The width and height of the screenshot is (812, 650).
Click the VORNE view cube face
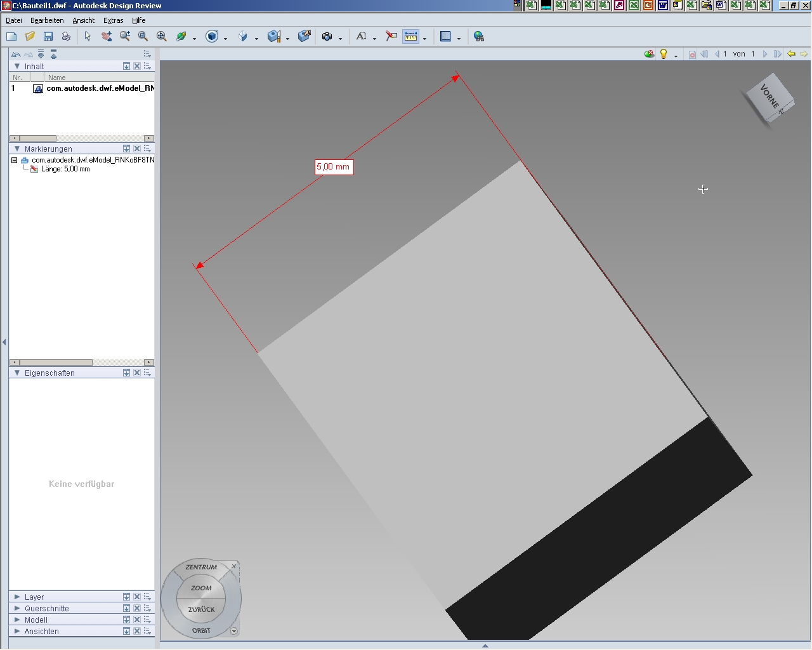[769, 96]
